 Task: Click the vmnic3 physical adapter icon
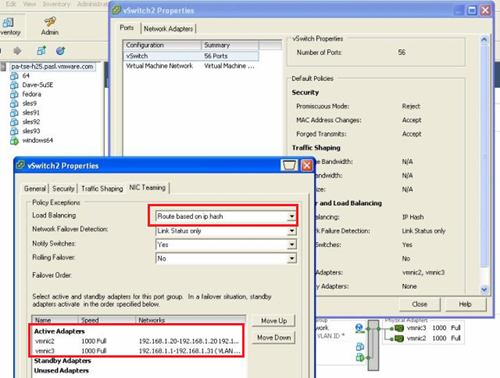(x=399, y=328)
